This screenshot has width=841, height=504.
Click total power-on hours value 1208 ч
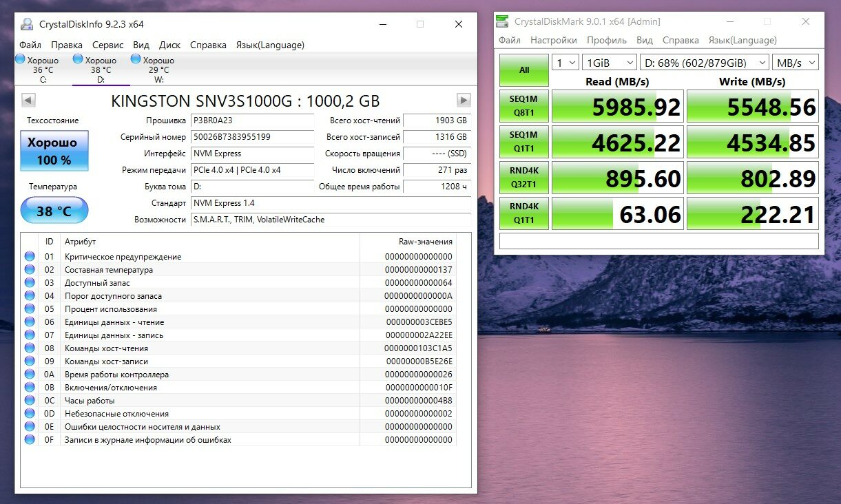click(437, 187)
